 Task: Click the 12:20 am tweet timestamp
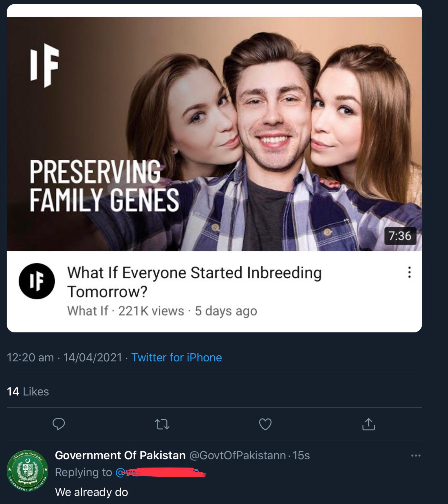click(x=30, y=357)
